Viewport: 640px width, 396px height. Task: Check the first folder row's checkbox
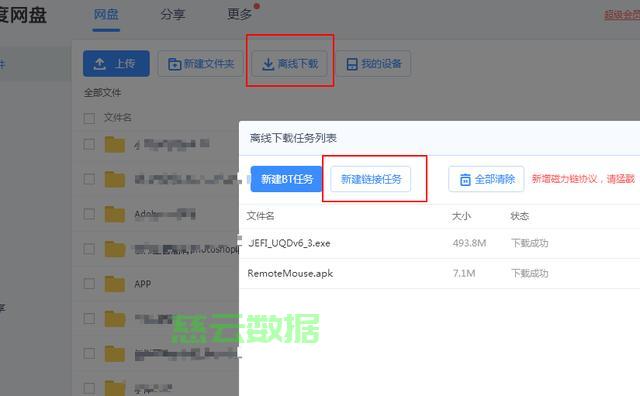tap(89, 144)
